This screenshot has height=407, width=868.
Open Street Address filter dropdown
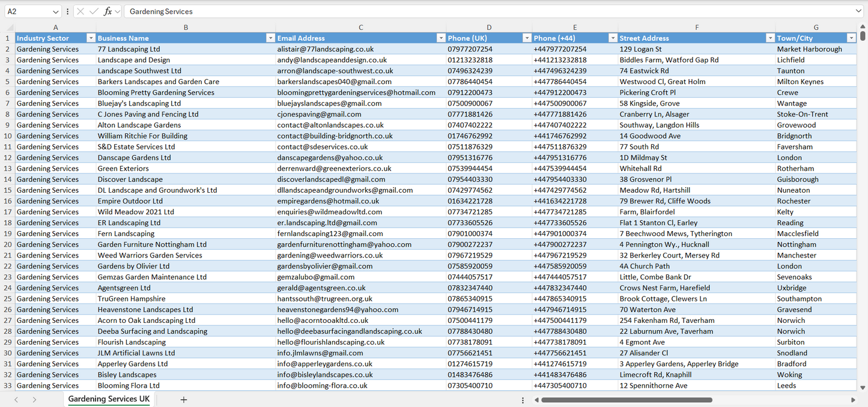pos(770,38)
